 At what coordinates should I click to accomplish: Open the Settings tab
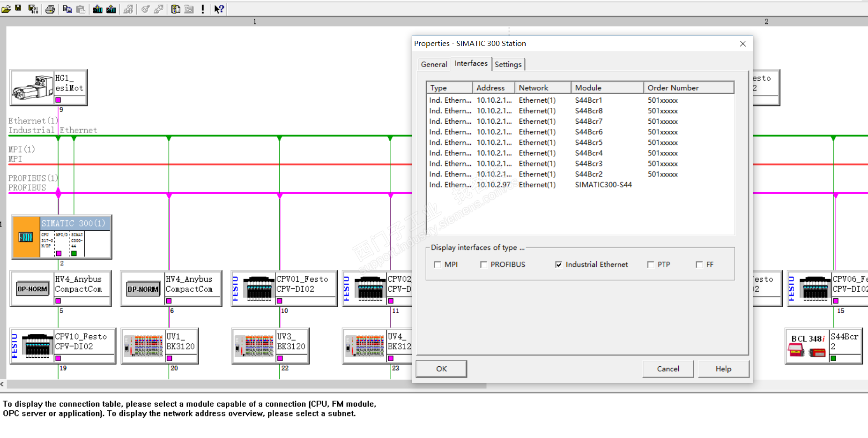point(508,64)
